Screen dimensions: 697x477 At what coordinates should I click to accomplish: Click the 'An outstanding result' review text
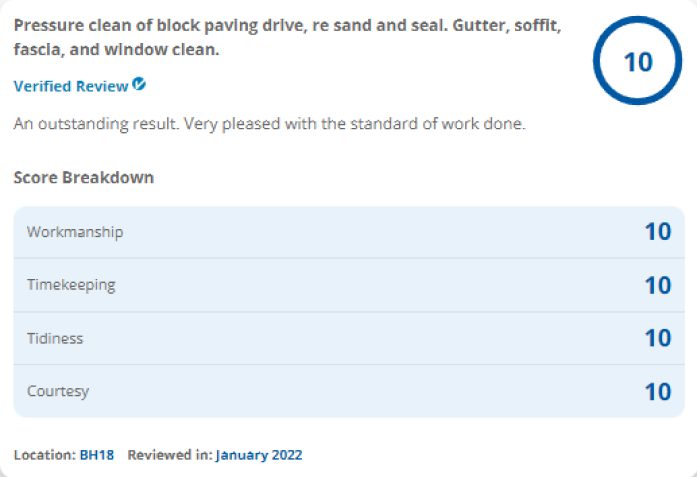[x=269, y=124]
